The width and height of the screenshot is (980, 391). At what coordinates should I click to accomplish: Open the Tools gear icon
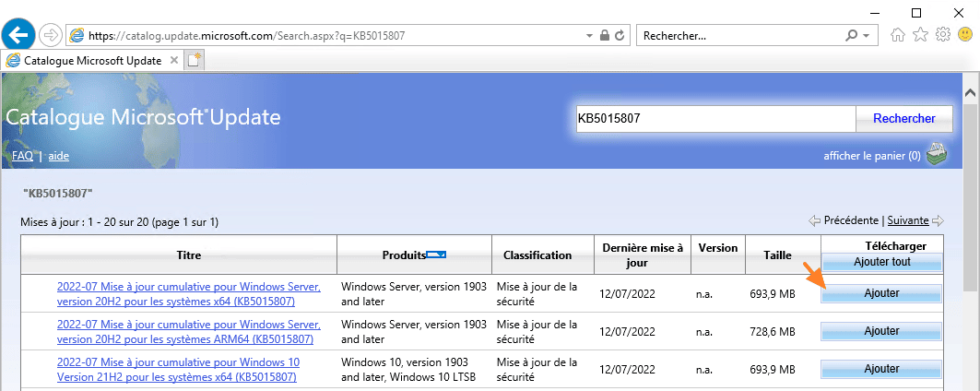(942, 35)
